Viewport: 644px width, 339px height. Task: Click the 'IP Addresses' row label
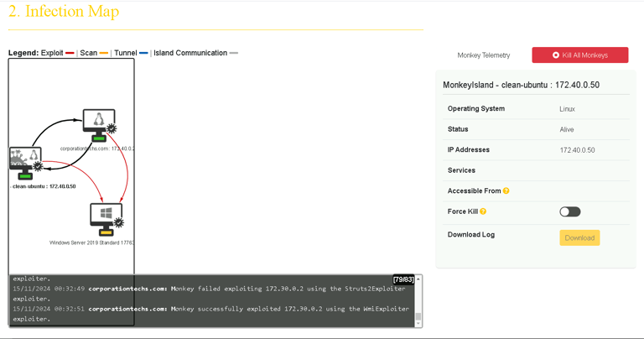(x=469, y=149)
